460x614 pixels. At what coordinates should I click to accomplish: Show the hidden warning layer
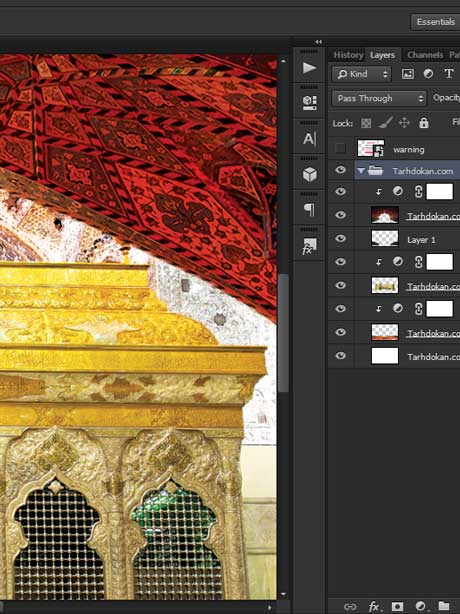(x=340, y=148)
